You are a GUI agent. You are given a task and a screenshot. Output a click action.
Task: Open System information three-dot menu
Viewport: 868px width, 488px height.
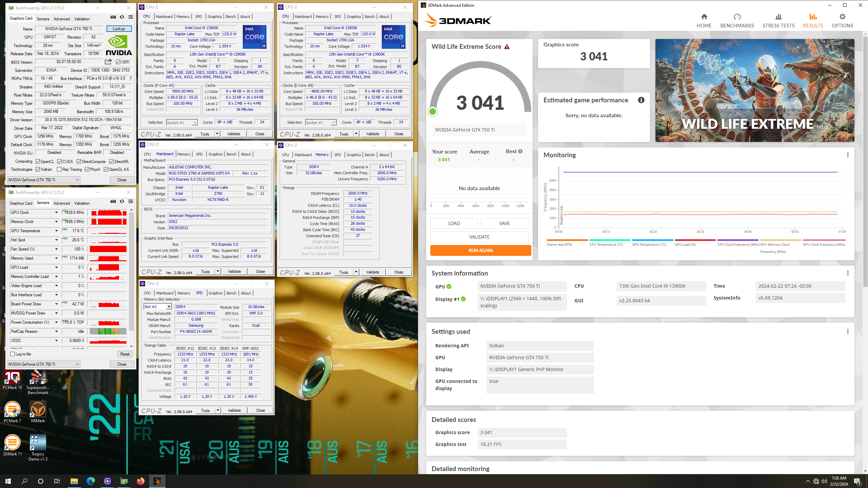[848, 273]
